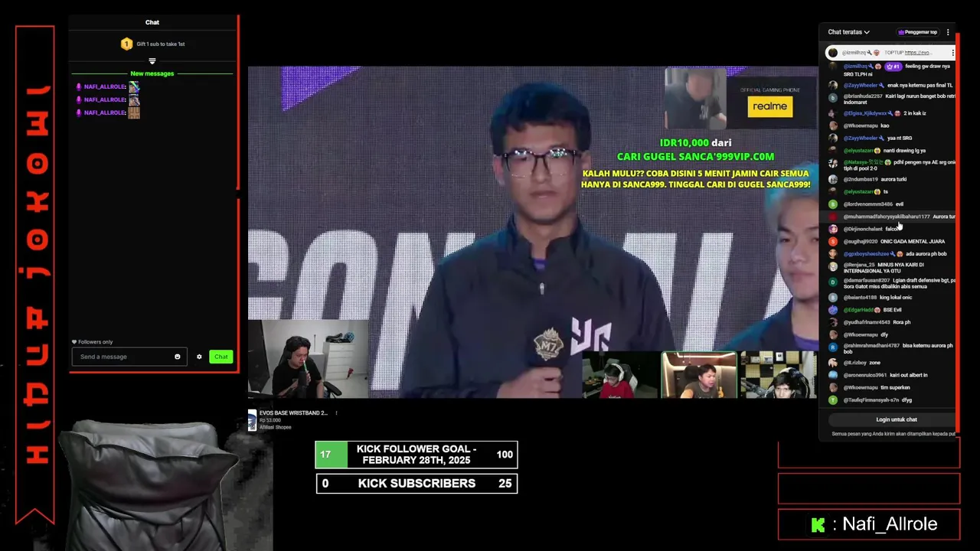980x551 pixels.
Task: Open EVOS wristband product three-dot menu
Action: click(x=336, y=413)
